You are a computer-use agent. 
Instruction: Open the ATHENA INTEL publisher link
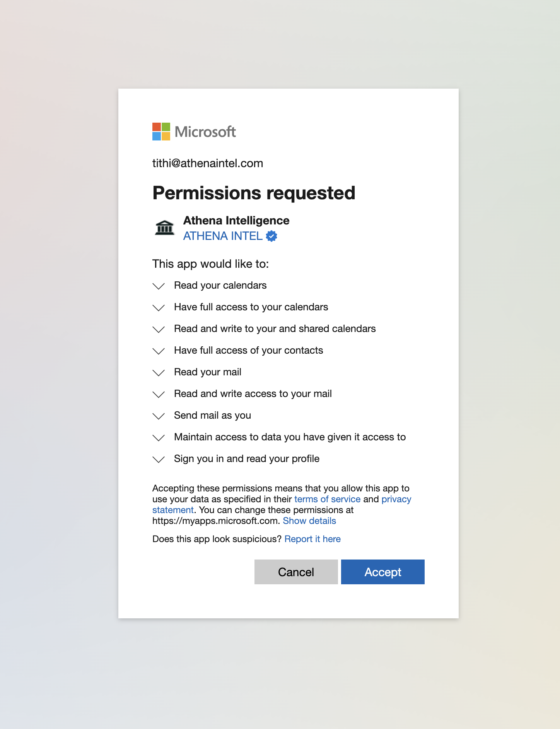(223, 236)
